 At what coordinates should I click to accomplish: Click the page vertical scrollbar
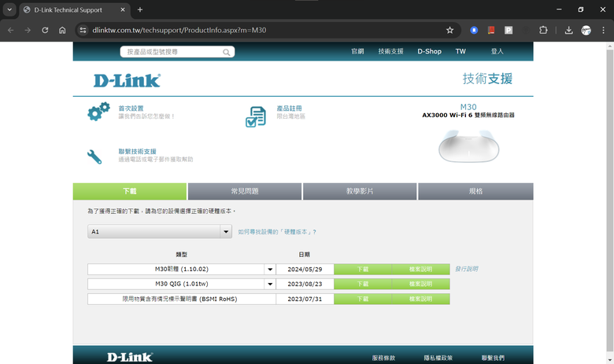[610, 200]
